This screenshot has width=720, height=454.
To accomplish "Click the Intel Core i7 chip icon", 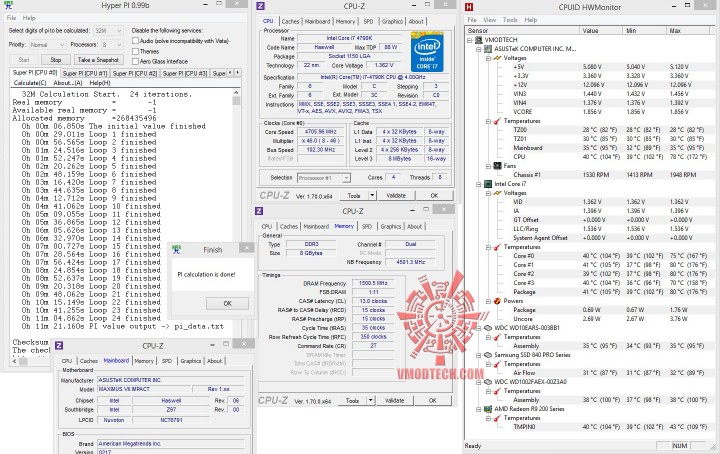I will click(x=487, y=184).
